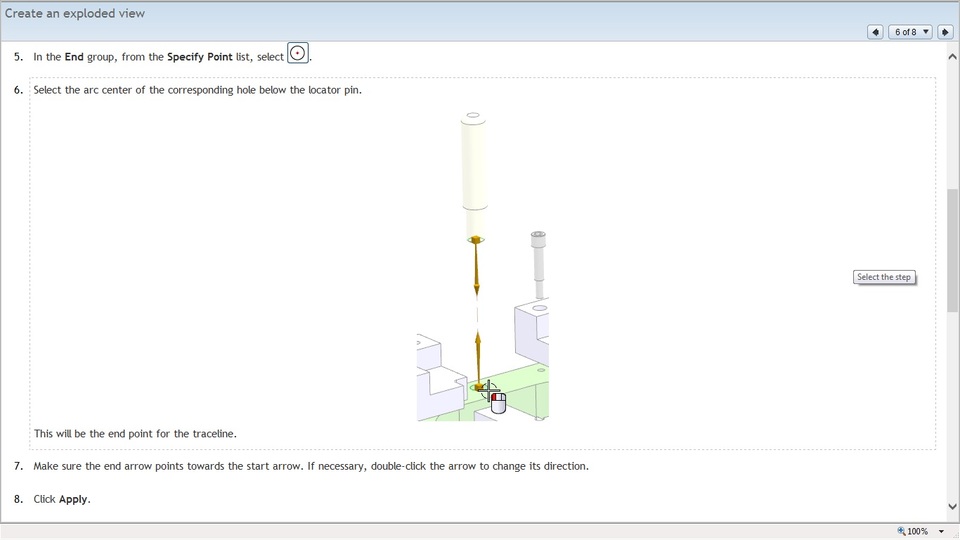Click the scroll up arrow on the scrollbar
This screenshot has height=540, width=960.
tap(952, 56)
